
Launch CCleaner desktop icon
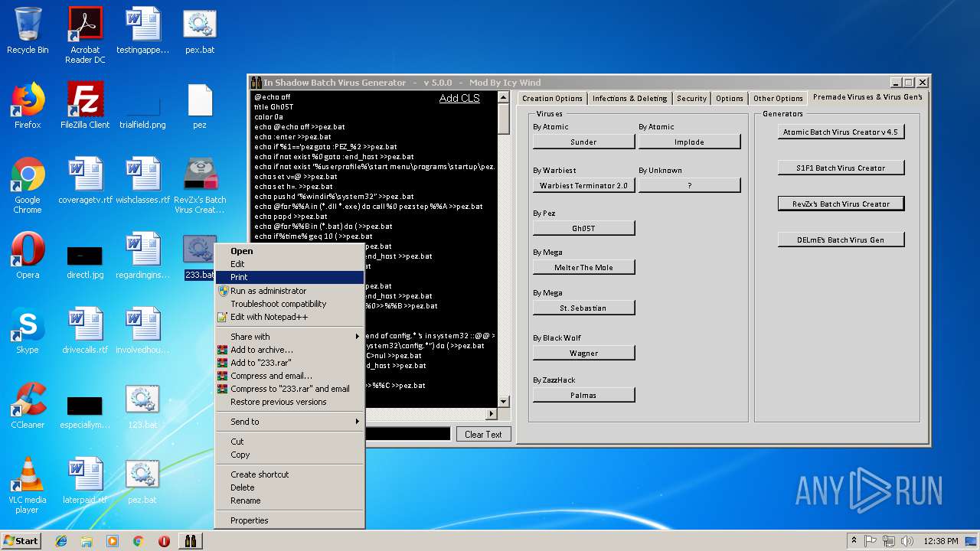coord(28,406)
